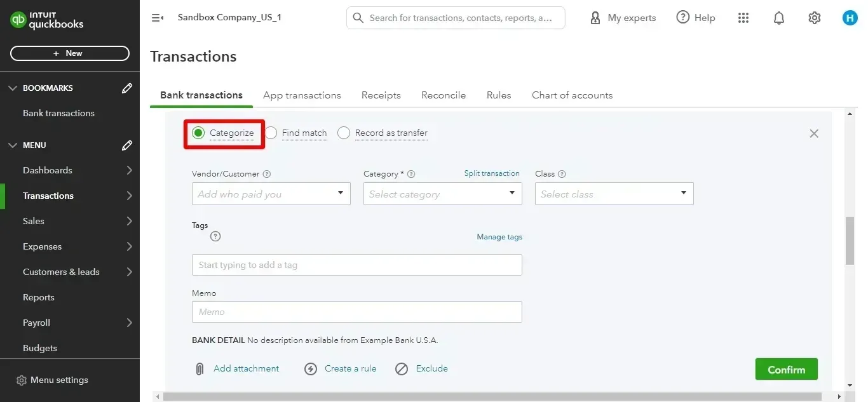The height and width of the screenshot is (402, 868).
Task: Click the Tags help icon
Action: click(215, 236)
